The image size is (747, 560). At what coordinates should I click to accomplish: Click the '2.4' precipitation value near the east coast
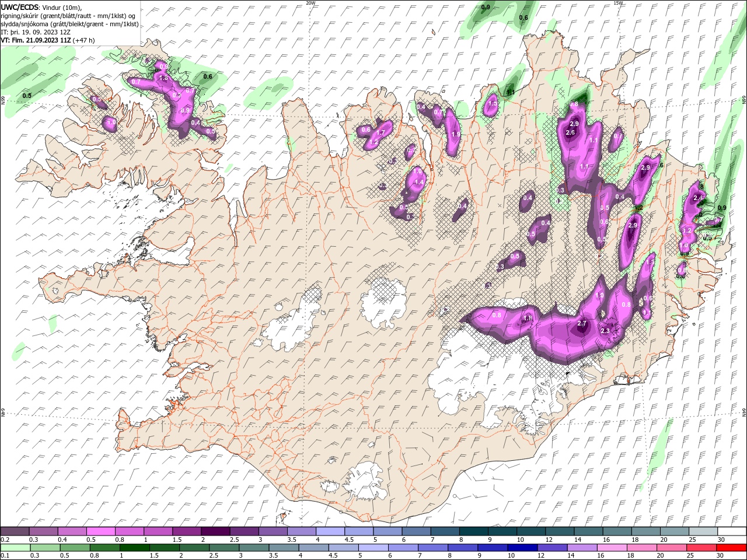(697, 198)
